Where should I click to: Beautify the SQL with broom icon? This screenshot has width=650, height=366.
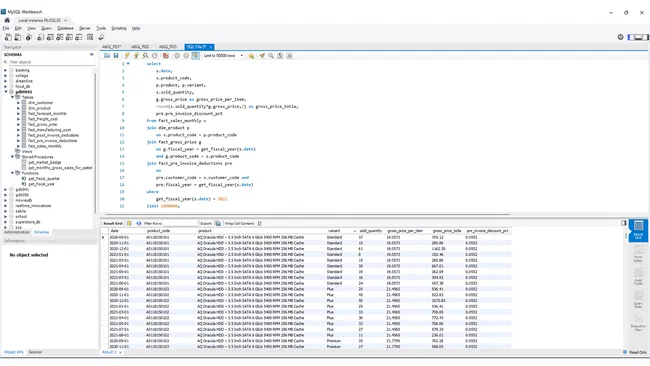(x=262, y=56)
